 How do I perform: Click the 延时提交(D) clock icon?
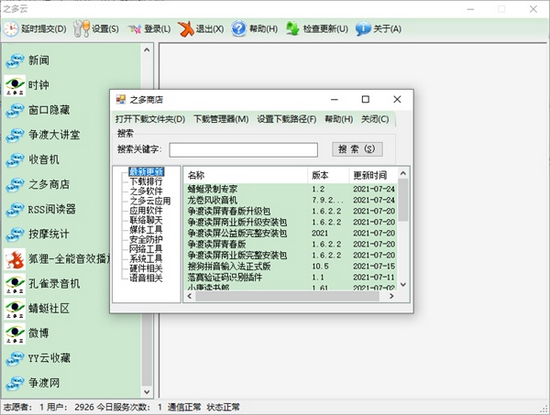coord(11,29)
